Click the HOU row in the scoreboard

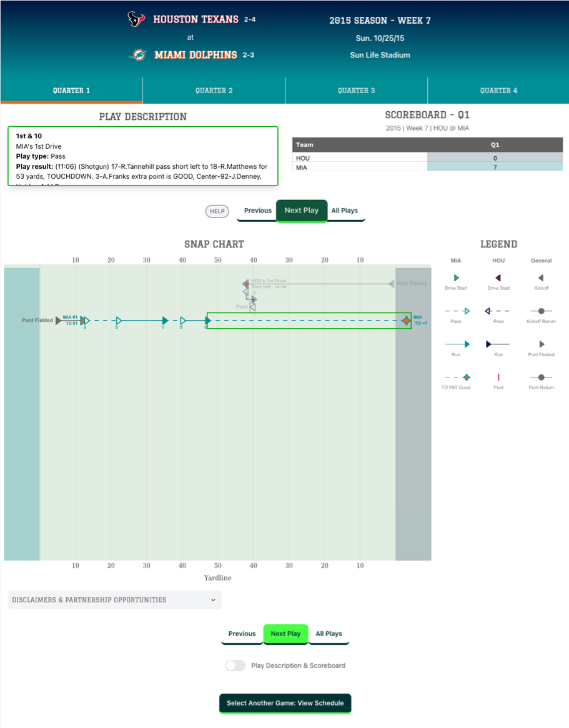pyautogui.click(x=427, y=158)
